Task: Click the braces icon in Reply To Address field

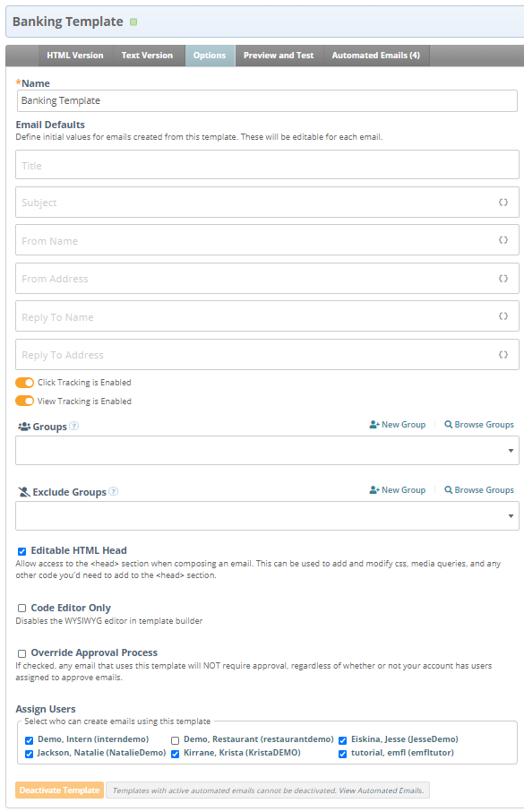Action: pyautogui.click(x=503, y=355)
